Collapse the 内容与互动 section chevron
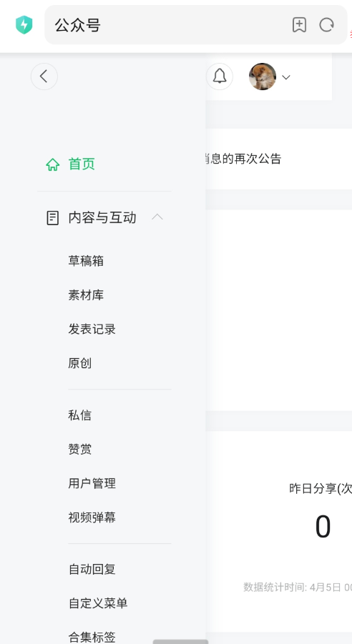The image size is (352, 644). click(x=157, y=217)
